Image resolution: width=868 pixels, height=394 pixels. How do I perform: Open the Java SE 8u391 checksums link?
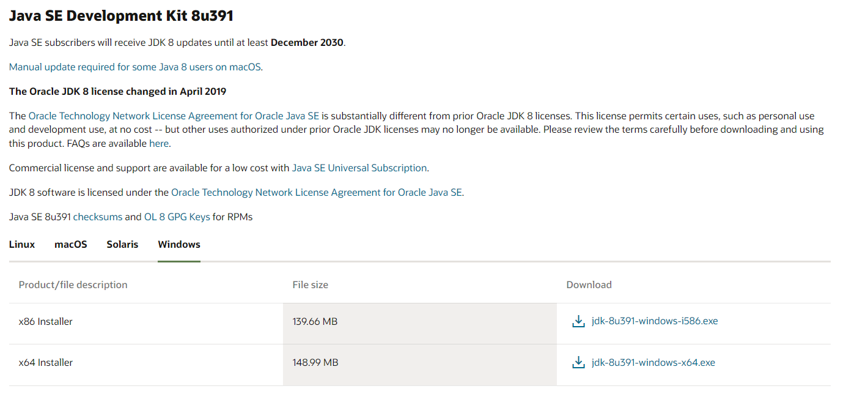(x=98, y=217)
